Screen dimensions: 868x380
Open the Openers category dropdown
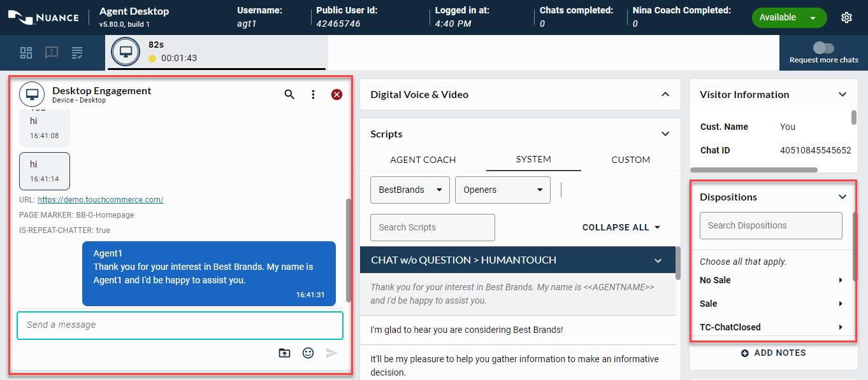pyautogui.click(x=502, y=190)
